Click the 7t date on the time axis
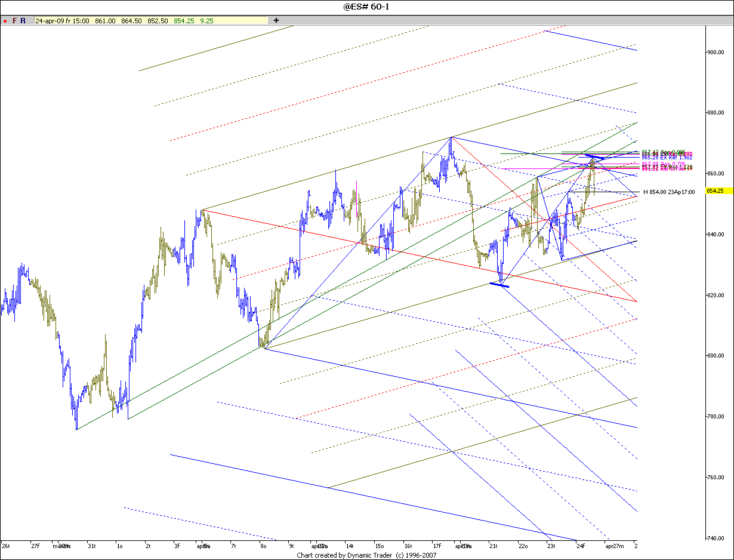This screenshot has width=734, height=560. click(233, 546)
